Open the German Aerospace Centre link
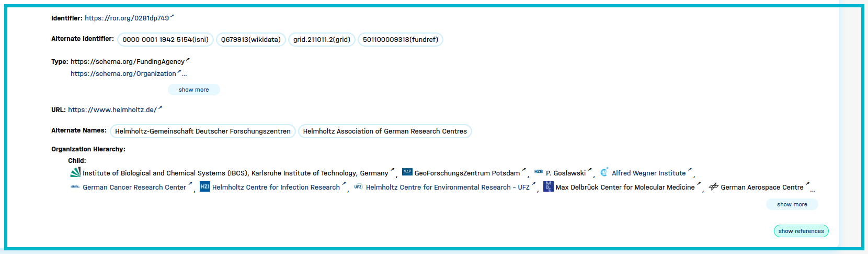The image size is (868, 254). click(x=762, y=187)
